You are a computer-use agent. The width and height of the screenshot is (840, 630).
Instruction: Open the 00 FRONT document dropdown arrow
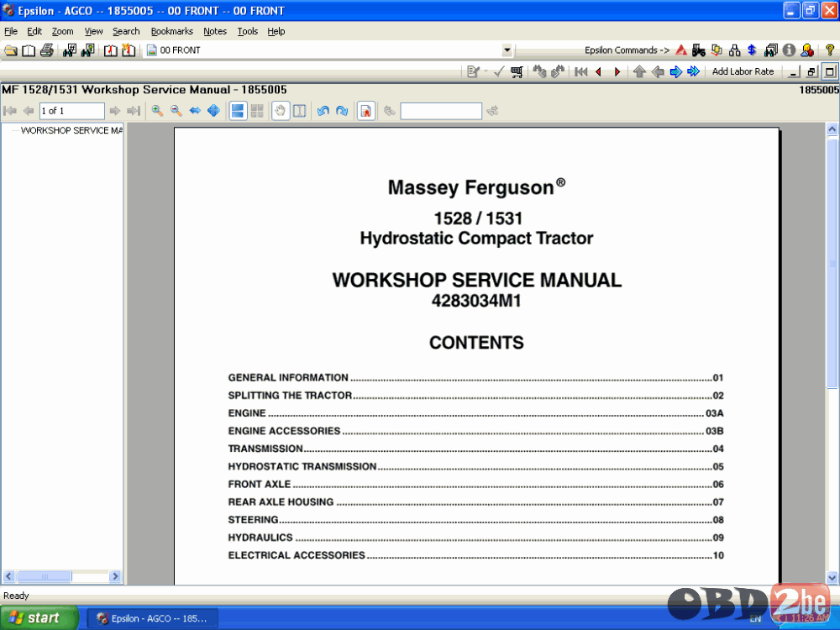(x=507, y=50)
